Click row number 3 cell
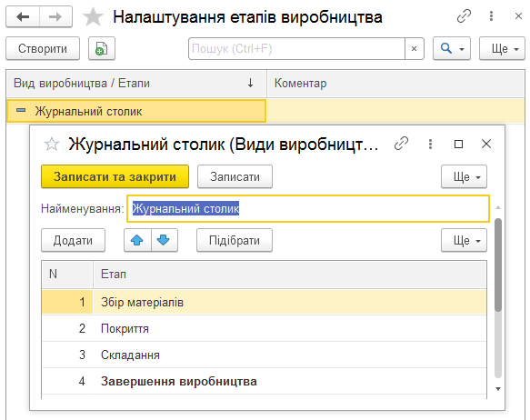 (x=67, y=355)
